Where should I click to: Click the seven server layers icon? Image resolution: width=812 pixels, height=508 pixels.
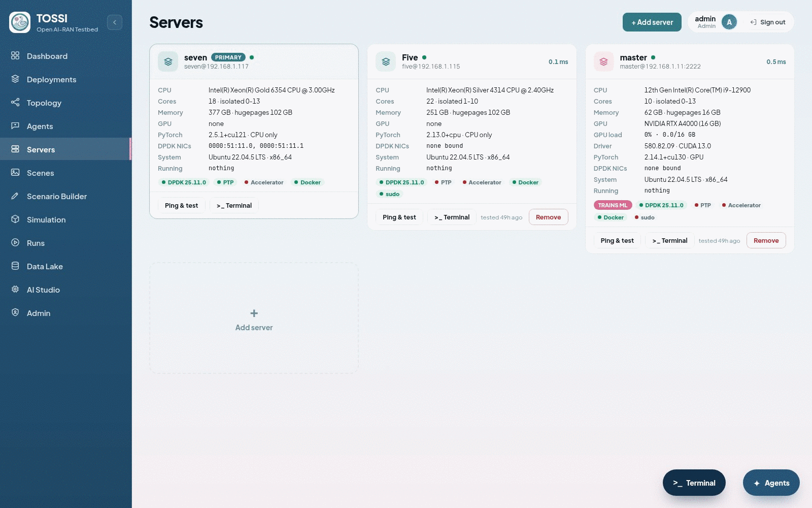168,61
